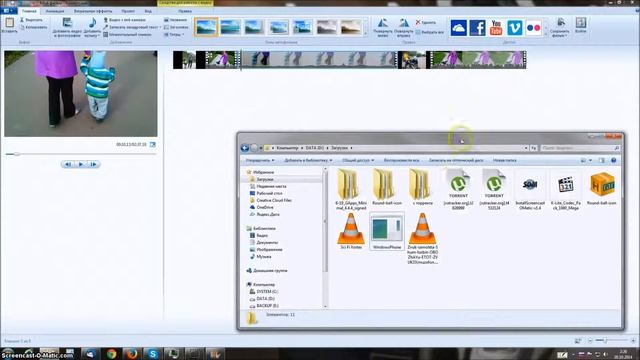The image size is (640, 360).
Task: Switch to the Animations ribbon tab
Action: point(55,11)
